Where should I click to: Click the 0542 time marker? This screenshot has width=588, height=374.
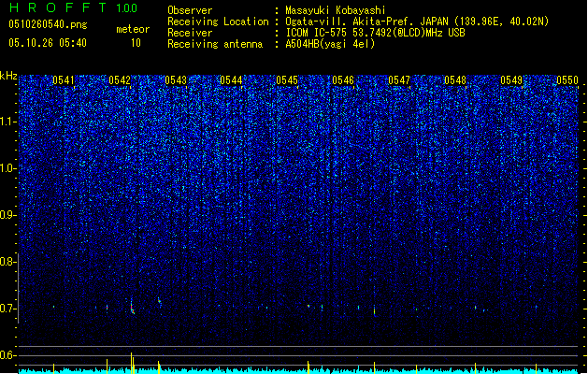(120, 80)
